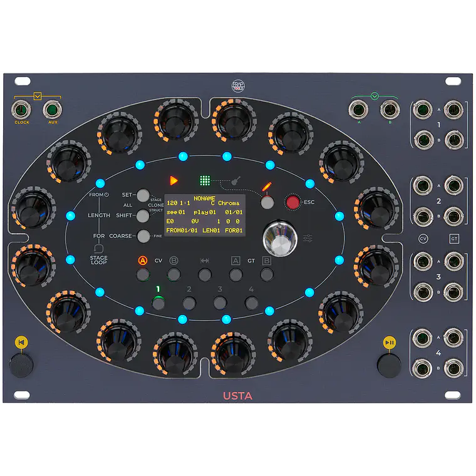This screenshot has width=476, height=476.
Task: Click track 3 row A GT output jack
Action: tap(454, 261)
